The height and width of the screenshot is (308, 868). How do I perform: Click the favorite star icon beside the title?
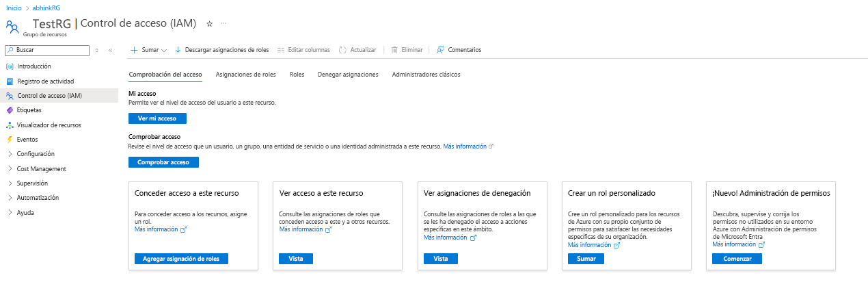210,23
